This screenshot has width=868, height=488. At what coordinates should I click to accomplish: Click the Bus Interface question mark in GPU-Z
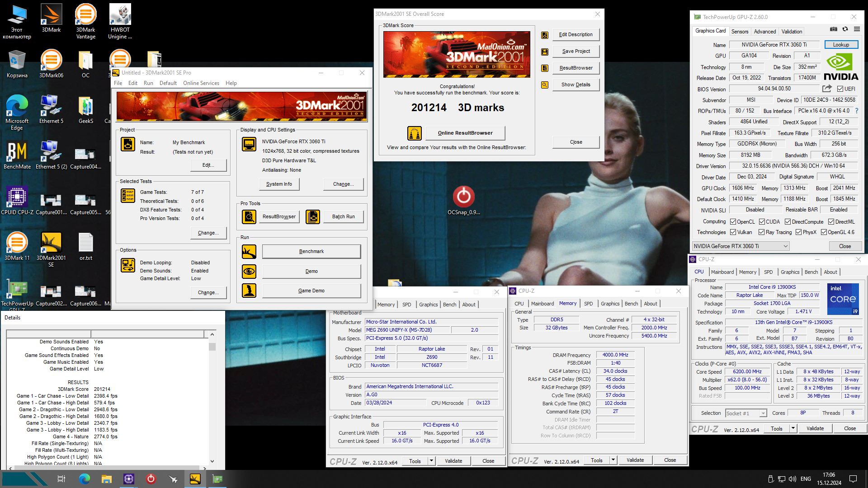click(856, 111)
